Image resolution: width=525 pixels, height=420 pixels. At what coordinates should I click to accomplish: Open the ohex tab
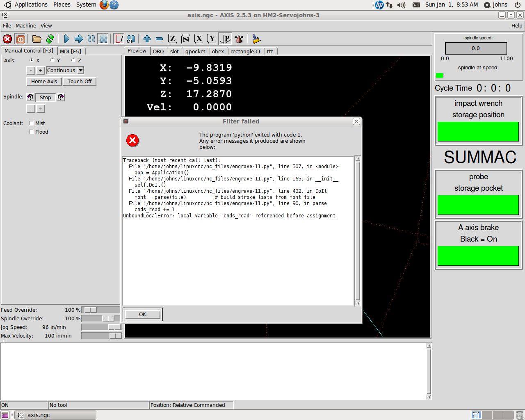click(x=218, y=51)
